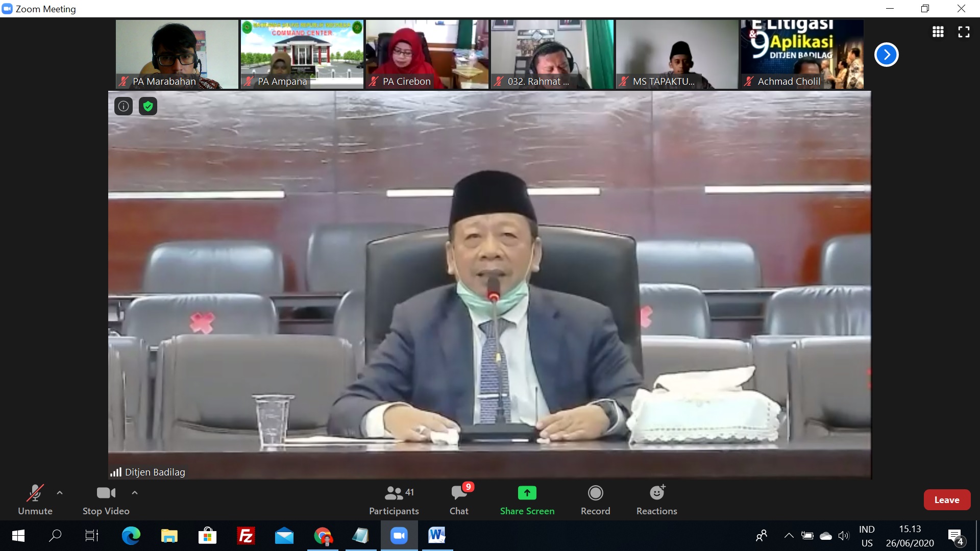Open video settings via Stop Video chevron
The width and height of the screenshot is (980, 551).
135,493
